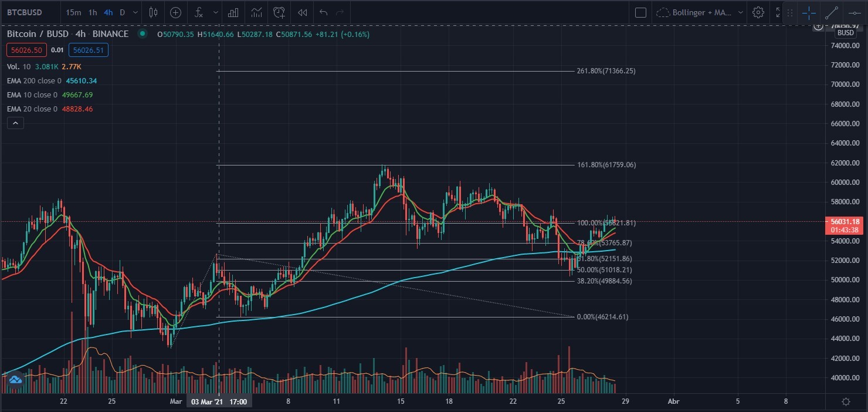
Task: Click the 38.20% Fibonacci level label
Action: (x=604, y=281)
